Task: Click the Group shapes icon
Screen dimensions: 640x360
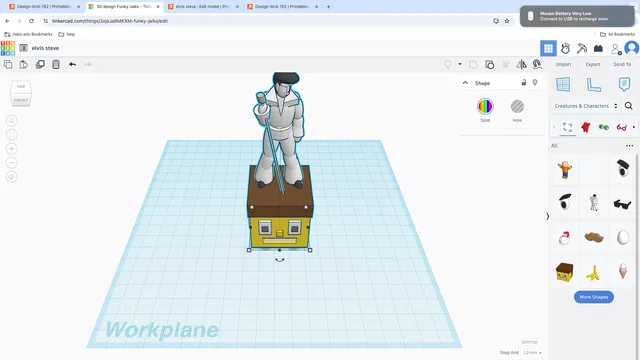Action: (473, 64)
